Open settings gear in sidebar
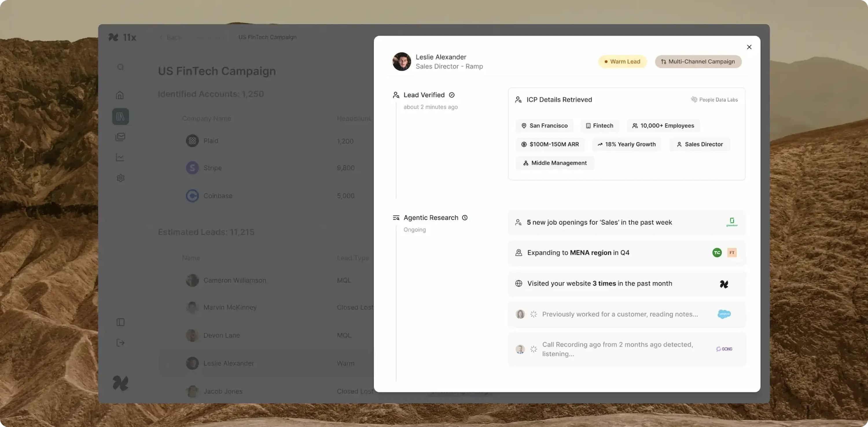The height and width of the screenshot is (427, 868). (120, 178)
